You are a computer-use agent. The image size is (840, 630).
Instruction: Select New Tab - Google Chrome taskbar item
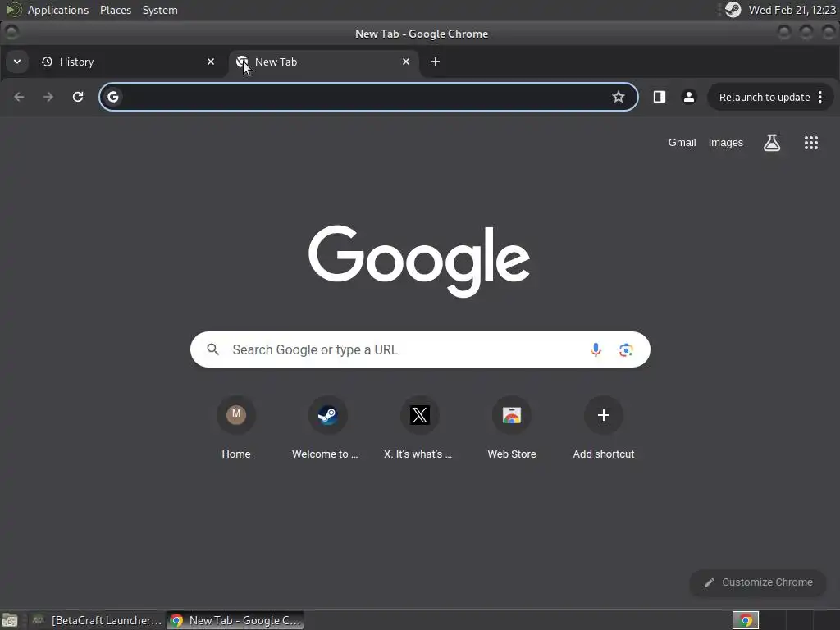click(x=235, y=620)
